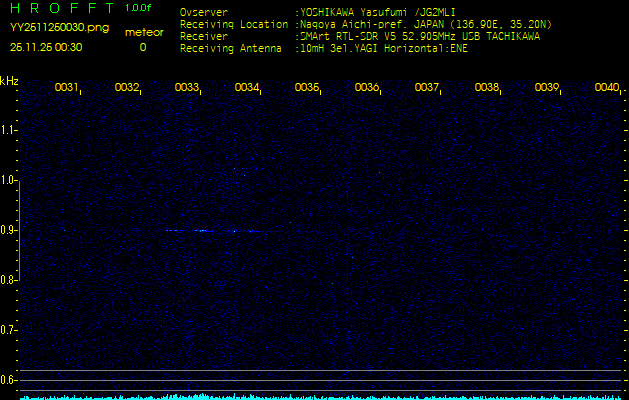
Task: Click the timestamp 26.11.26 00:30
Action: pos(46,47)
